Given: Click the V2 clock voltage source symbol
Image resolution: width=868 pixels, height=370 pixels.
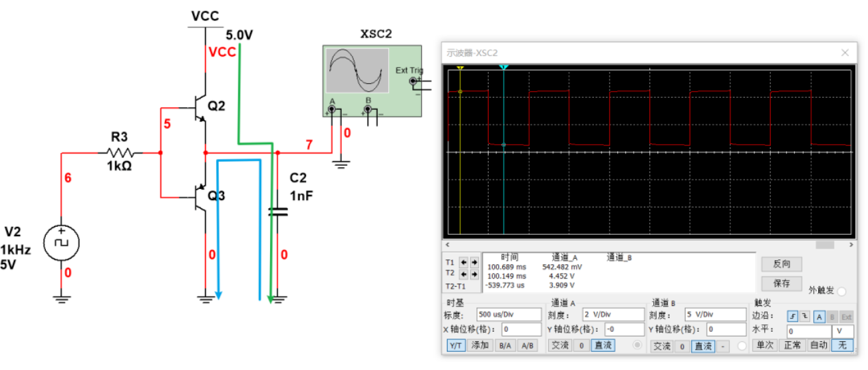Looking at the screenshot, I should pos(62,243).
